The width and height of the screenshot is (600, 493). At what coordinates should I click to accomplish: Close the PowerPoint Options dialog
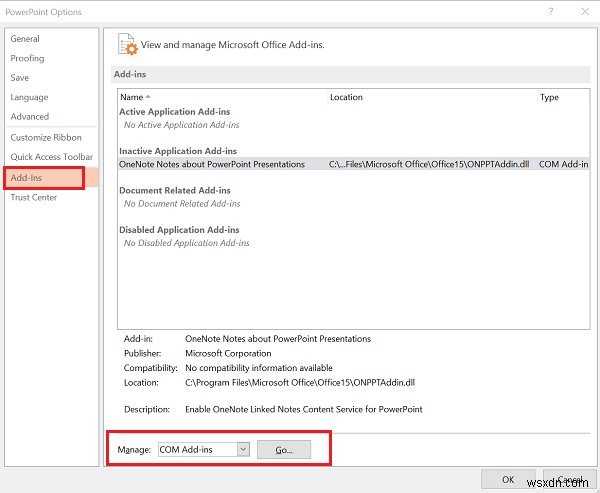585,11
